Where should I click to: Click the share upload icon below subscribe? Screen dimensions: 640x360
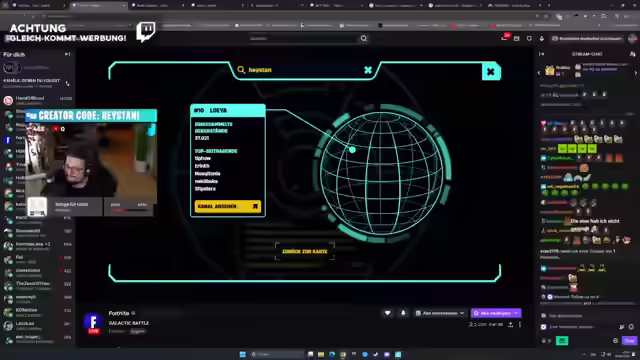point(510,324)
